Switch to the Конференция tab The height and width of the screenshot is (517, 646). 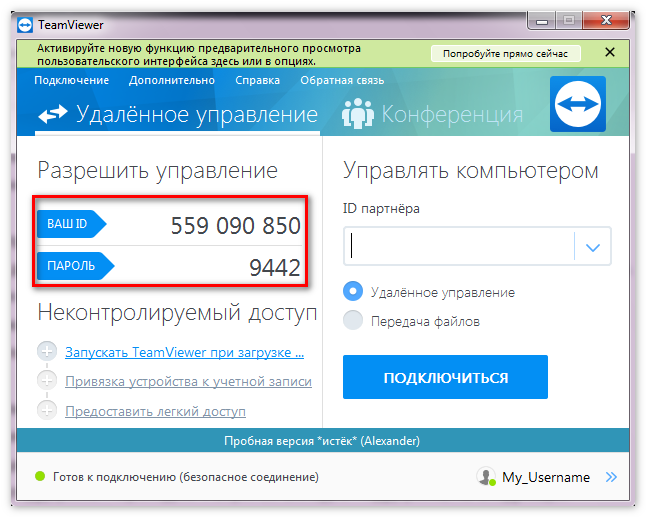(x=433, y=114)
